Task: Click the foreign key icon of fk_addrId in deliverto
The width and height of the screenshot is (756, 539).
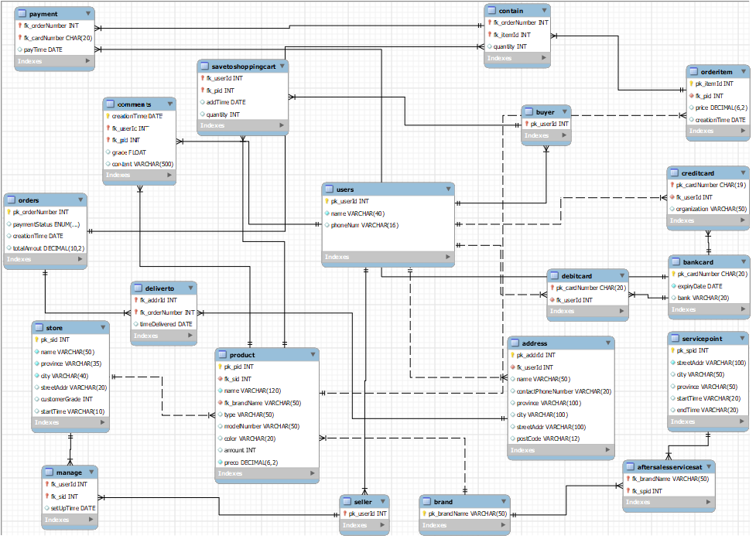Action: point(135,300)
